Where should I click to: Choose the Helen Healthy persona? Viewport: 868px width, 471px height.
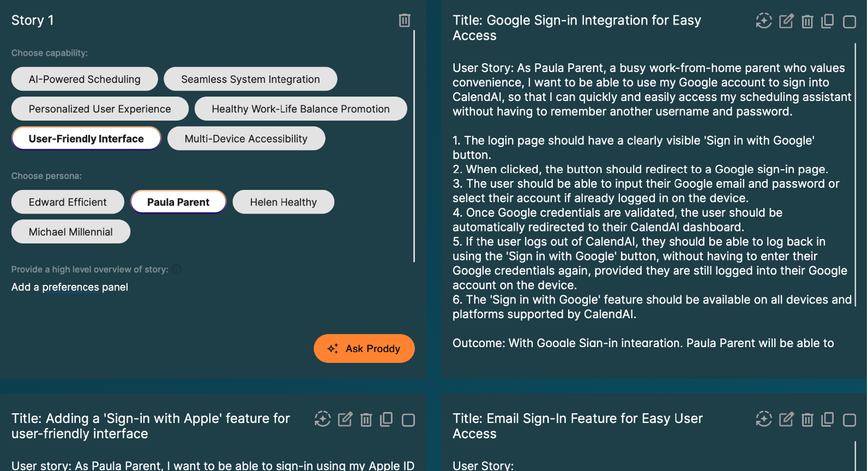click(283, 202)
